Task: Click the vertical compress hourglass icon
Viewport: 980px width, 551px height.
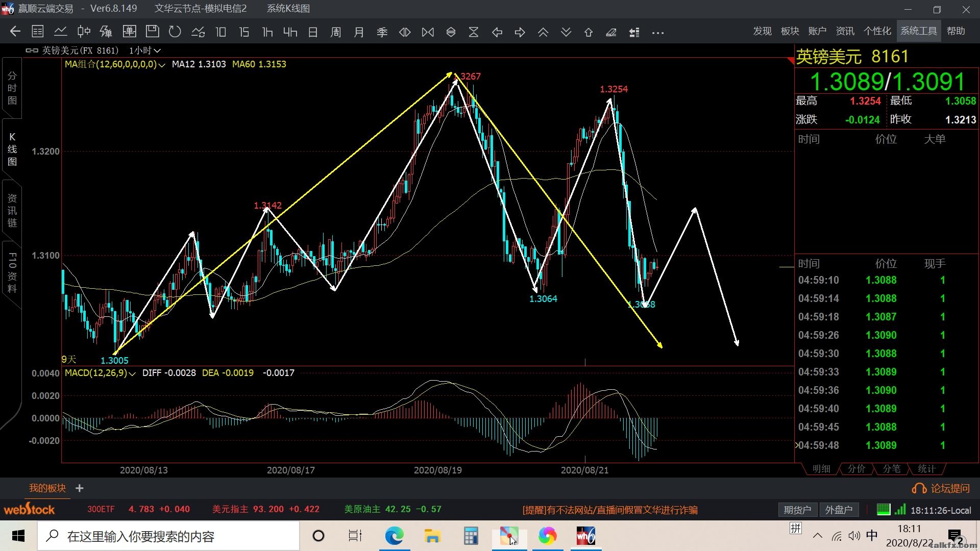Action: tap(474, 32)
